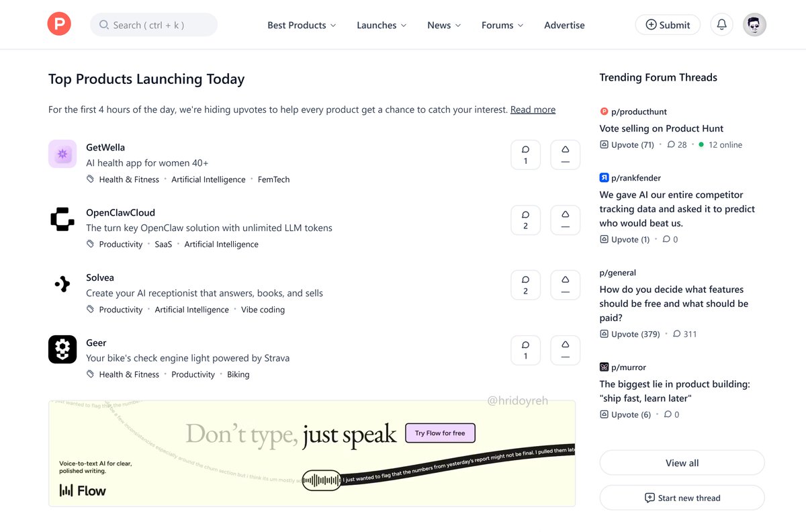Open the Vote selling on Product Hunt thread
The height and width of the screenshot is (532, 806).
pos(662,128)
